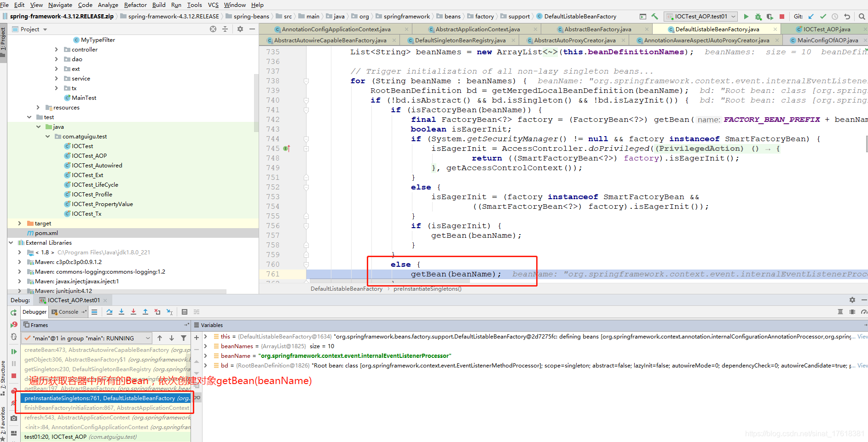This screenshot has height=442, width=868.
Task: Open Search Everywhere magnifier icon
Action: click(x=862, y=17)
